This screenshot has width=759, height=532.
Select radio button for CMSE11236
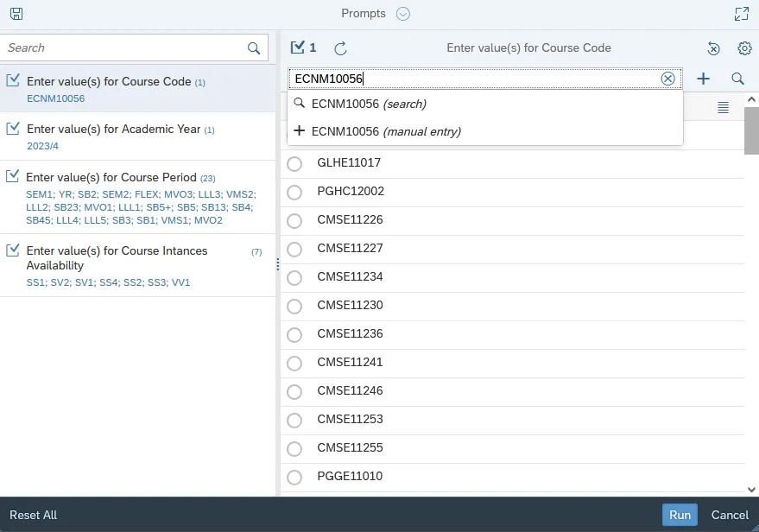click(x=294, y=334)
